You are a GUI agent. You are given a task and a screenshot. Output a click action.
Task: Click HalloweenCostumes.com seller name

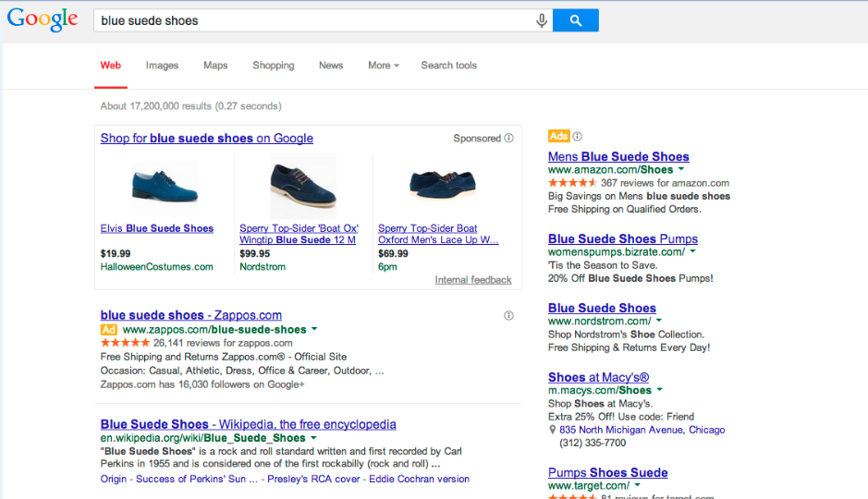coord(156,267)
